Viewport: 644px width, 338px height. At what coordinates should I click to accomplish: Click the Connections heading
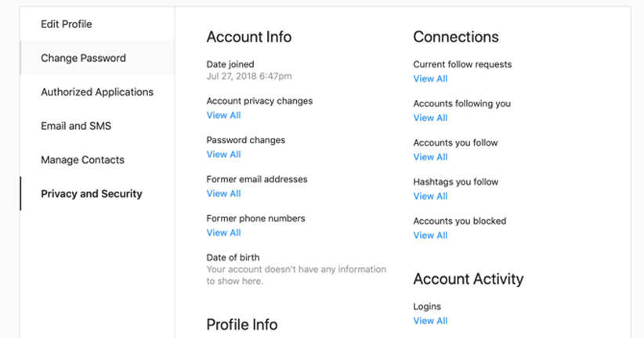coord(455,37)
